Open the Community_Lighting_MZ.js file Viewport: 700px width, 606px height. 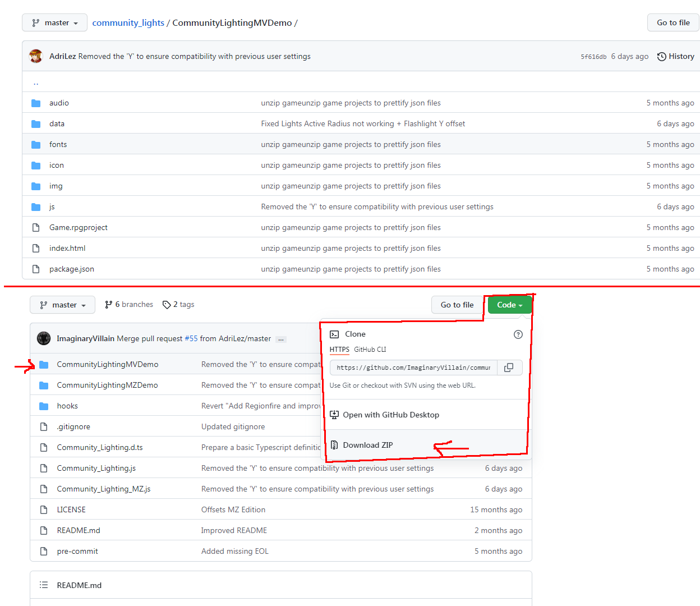103,489
